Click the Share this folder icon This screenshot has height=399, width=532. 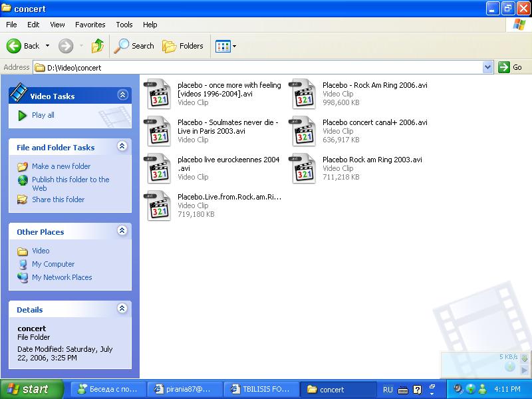(x=23, y=199)
